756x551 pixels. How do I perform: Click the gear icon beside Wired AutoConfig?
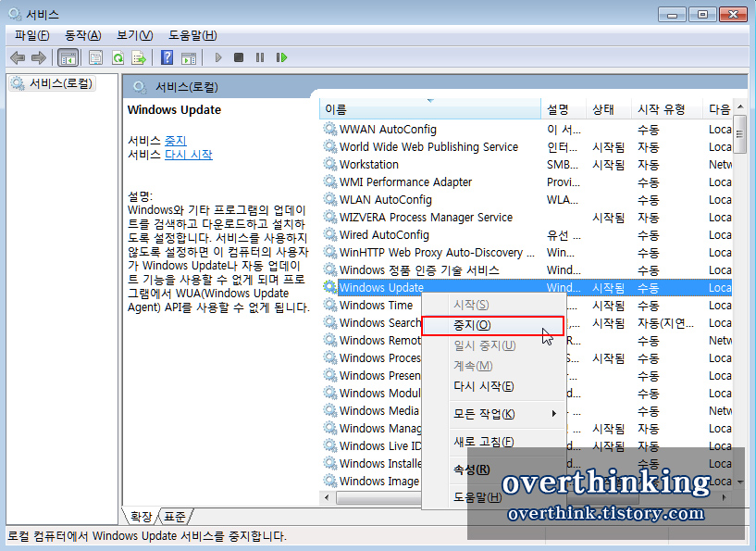point(329,234)
